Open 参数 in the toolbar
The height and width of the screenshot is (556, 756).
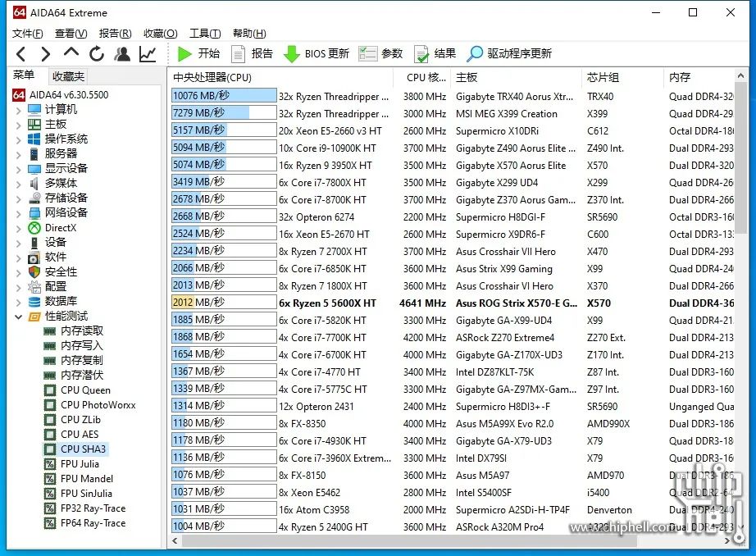[381, 53]
